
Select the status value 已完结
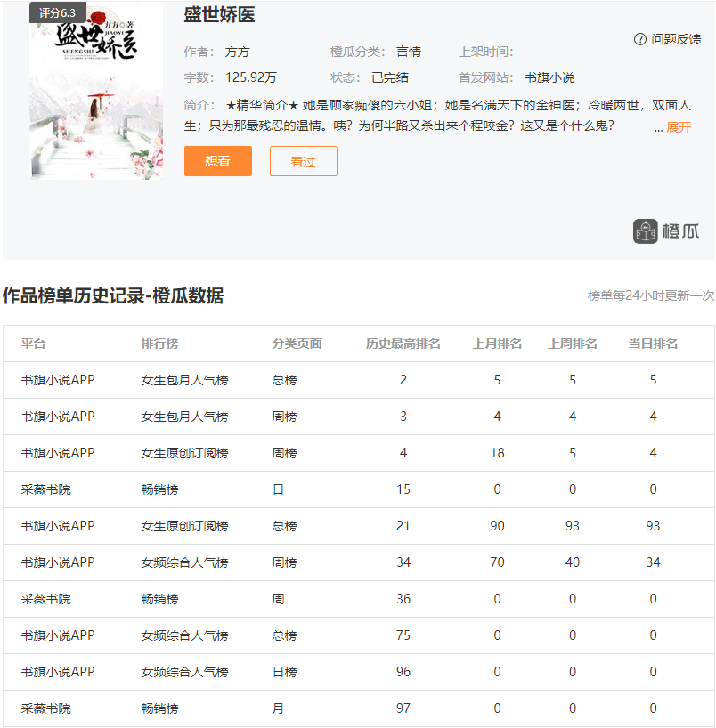(390, 77)
